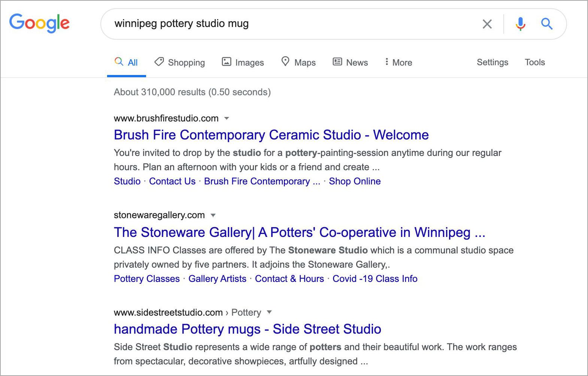Open the 'Brush Fire Contemporary ...' sitelink
This screenshot has height=376, width=588.
pos(262,181)
